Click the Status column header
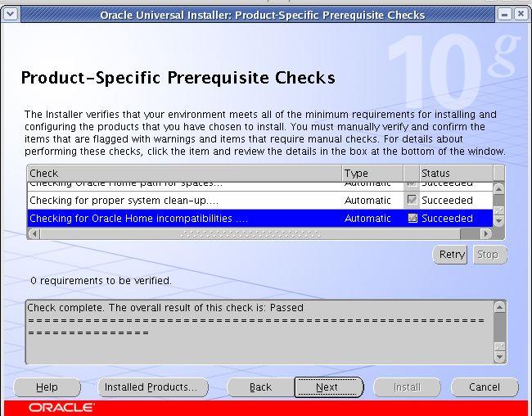 pyautogui.click(x=457, y=173)
